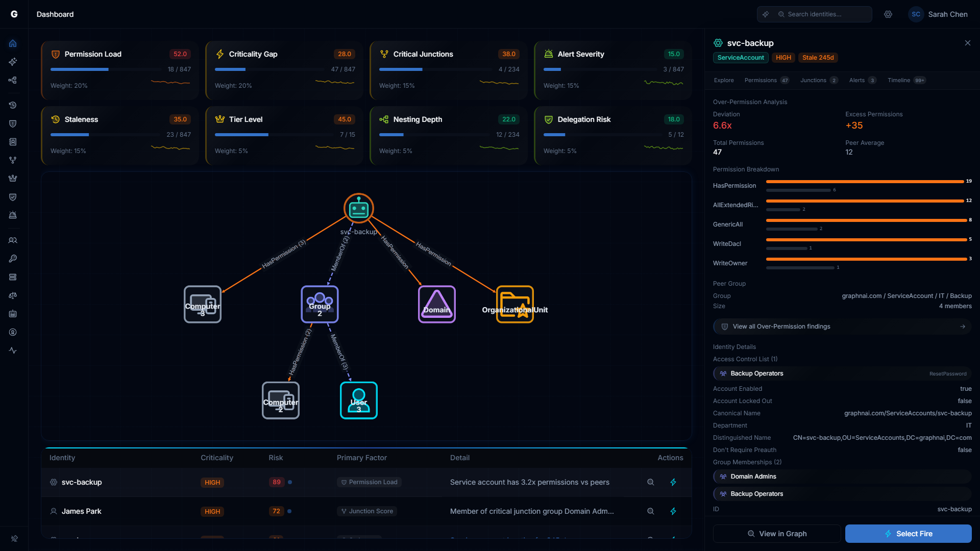This screenshot has width=980, height=551.
Task: Click the lightning action icon for svc-backup row
Action: [x=673, y=482]
